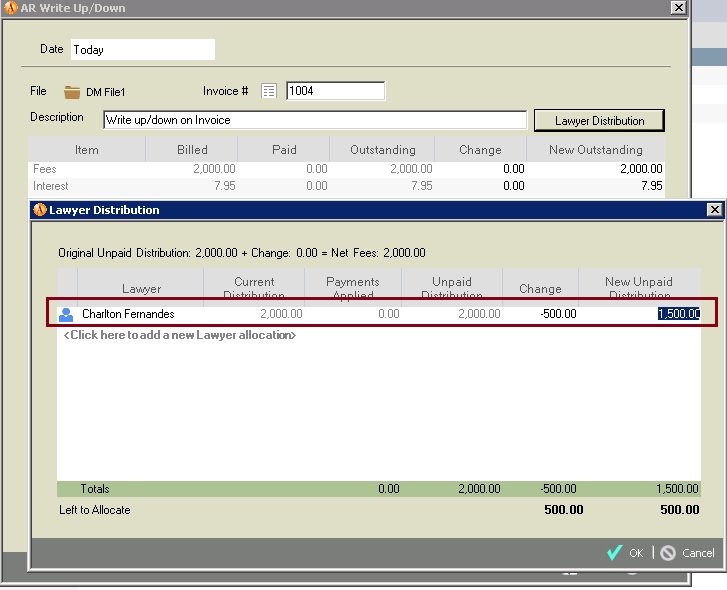The image size is (727, 590).
Task: Click the New Unpaid Distribution column header
Action: click(639, 288)
